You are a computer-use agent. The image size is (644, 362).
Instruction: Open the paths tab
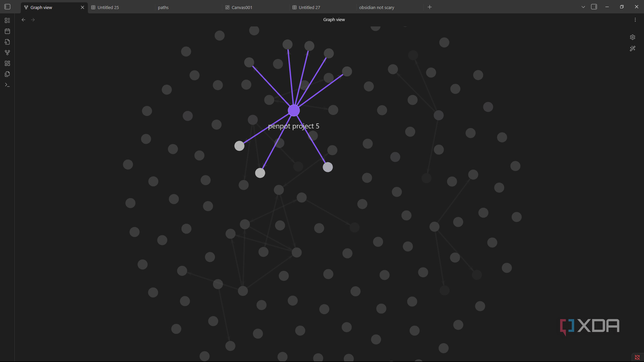(x=163, y=7)
